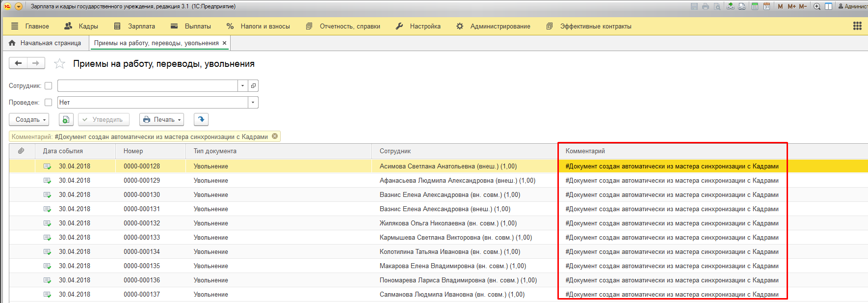Expand the Сотрудник field dropdown
The height and width of the screenshot is (303, 868).
242,86
